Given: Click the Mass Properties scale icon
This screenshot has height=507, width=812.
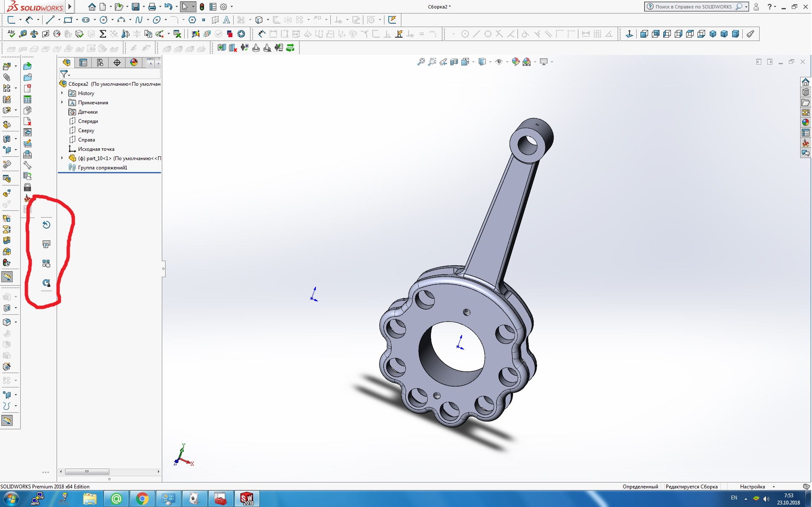Looking at the screenshot, I should coord(34,34).
